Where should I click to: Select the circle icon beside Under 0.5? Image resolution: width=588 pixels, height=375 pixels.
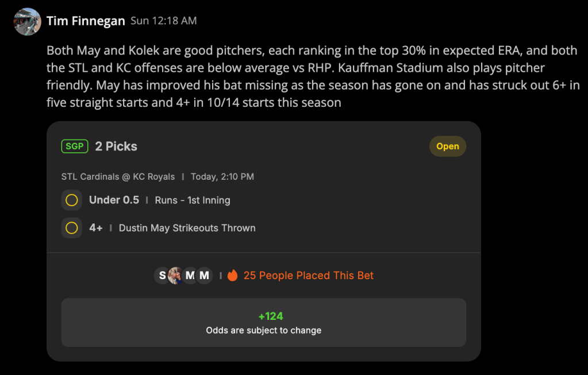pos(72,200)
